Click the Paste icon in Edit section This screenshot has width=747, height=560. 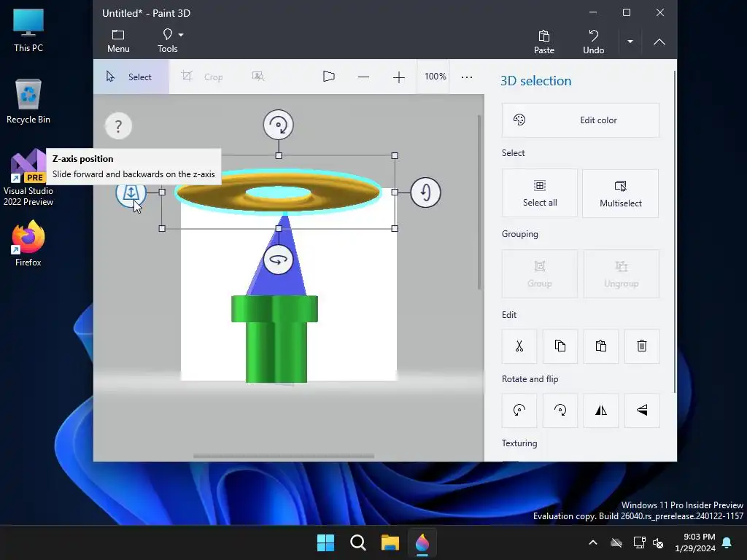601,346
